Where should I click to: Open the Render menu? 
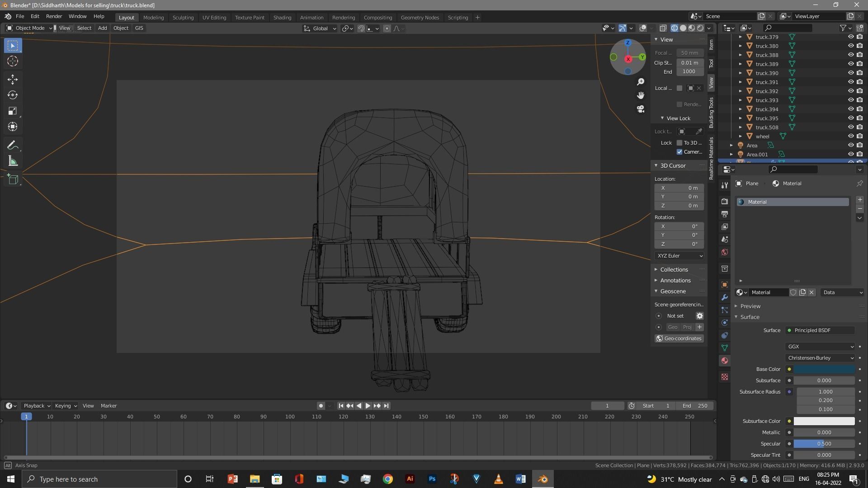(x=54, y=16)
